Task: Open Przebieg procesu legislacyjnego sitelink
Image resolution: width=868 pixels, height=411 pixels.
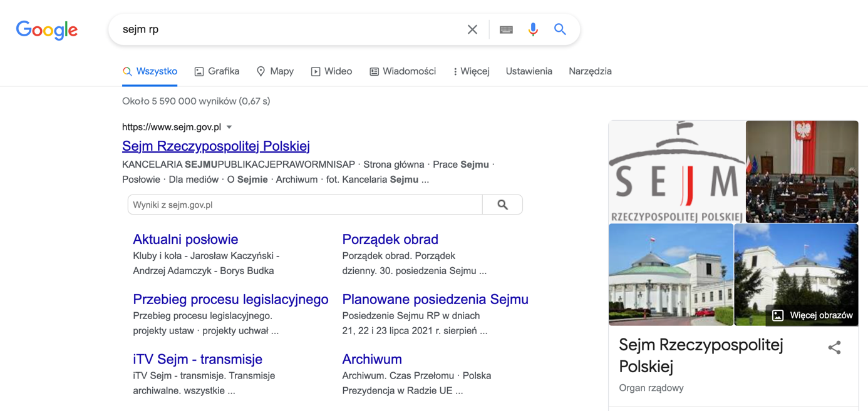Action: point(230,299)
